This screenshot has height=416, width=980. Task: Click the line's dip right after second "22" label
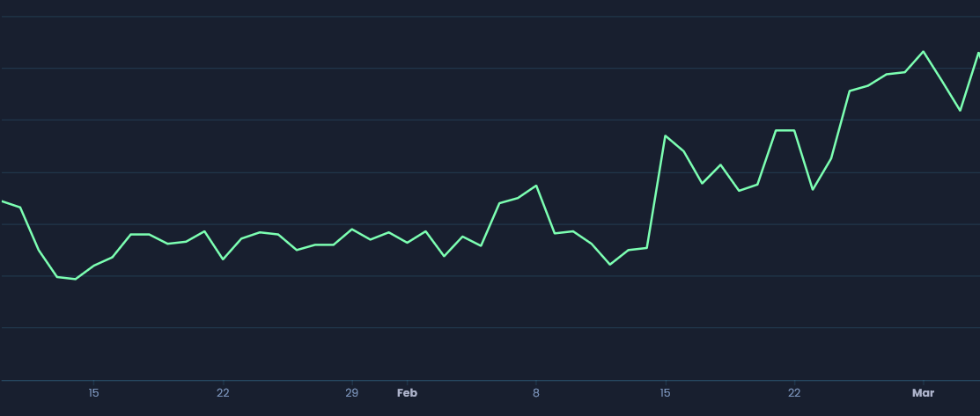[x=813, y=189]
